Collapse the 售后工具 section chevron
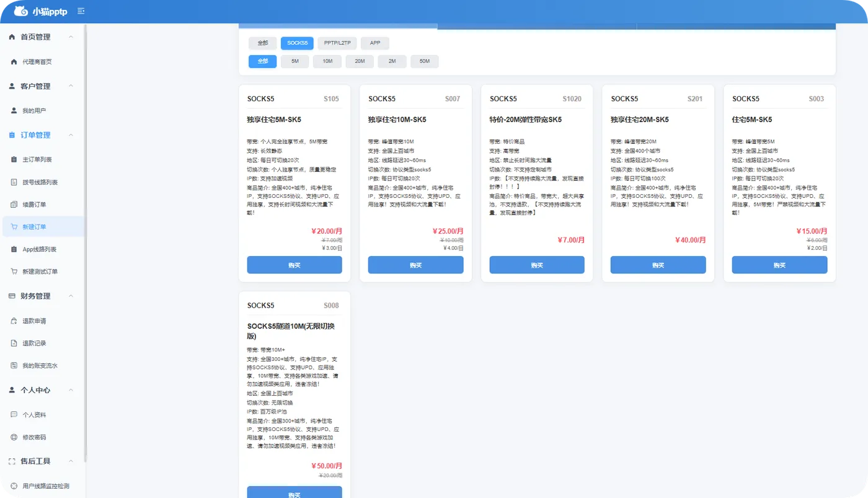868x498 pixels. (x=71, y=461)
